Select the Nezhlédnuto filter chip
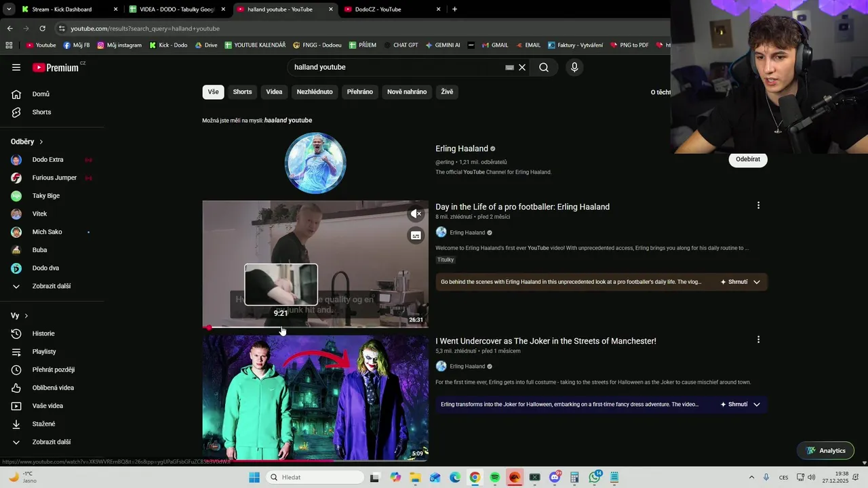 (x=315, y=92)
